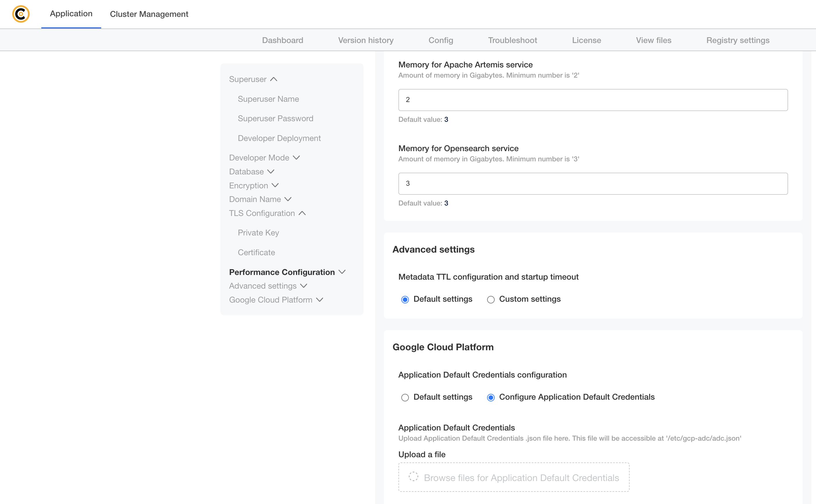Image resolution: width=816 pixels, height=504 pixels.
Task: Click the 'Google Cloud Platform' section heading
Action: pyautogui.click(x=443, y=347)
